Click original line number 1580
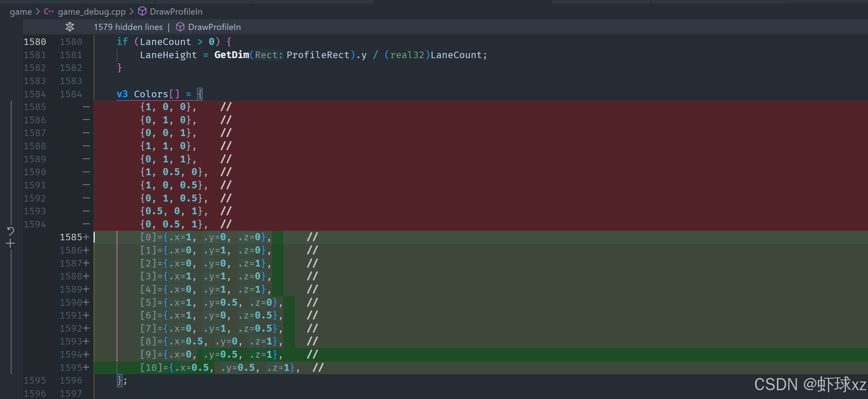This screenshot has width=868, height=399. [35, 42]
